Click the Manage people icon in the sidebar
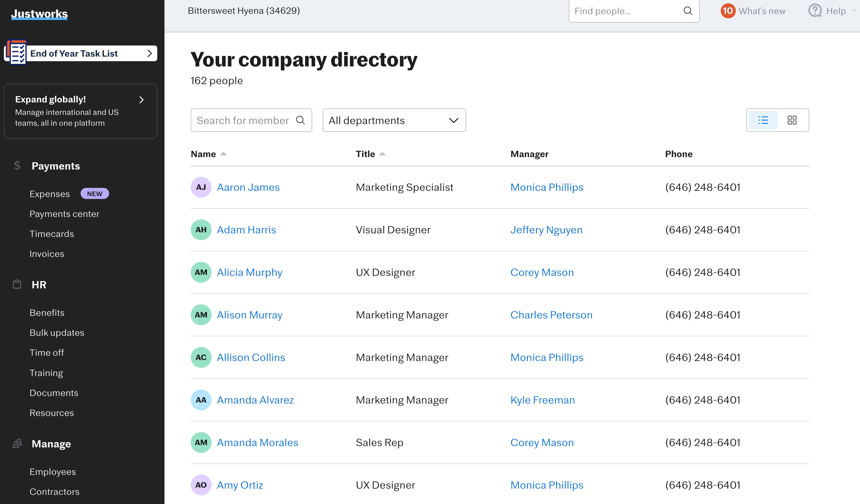 (17, 443)
